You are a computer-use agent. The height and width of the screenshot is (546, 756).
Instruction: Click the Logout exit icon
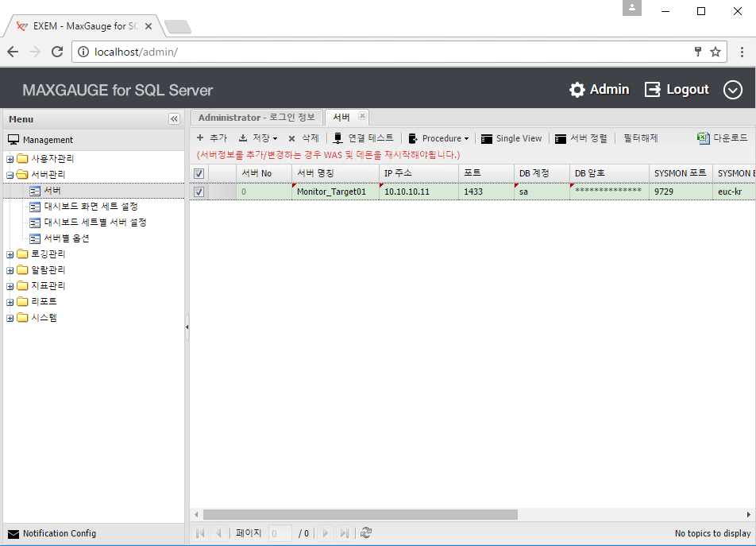pos(652,89)
